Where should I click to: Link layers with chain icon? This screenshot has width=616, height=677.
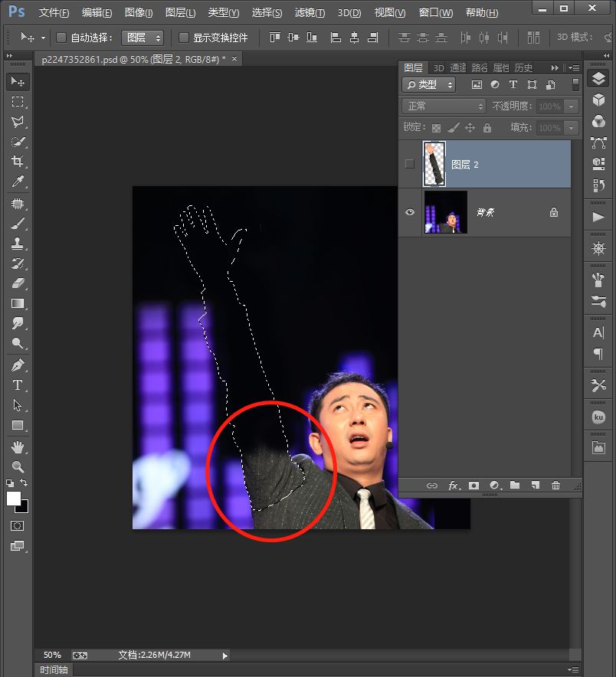click(x=432, y=486)
